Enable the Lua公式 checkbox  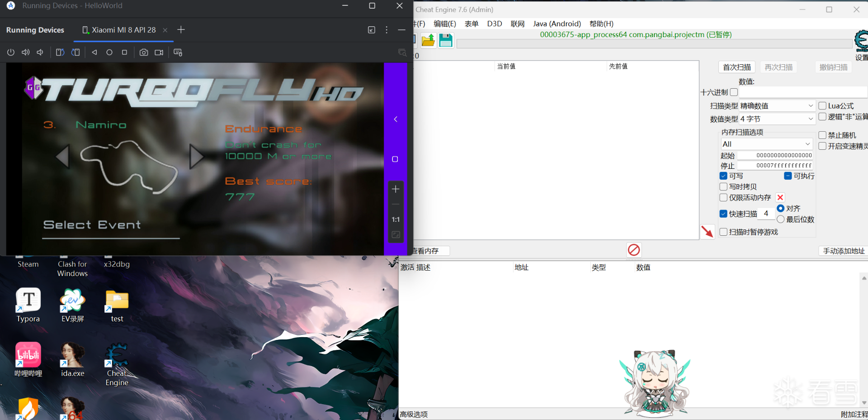(x=822, y=106)
